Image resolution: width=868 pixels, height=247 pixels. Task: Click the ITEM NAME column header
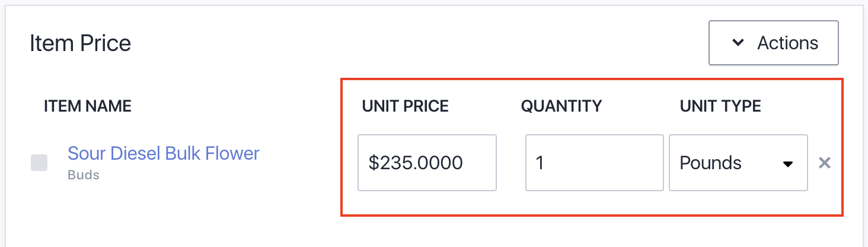point(88,106)
